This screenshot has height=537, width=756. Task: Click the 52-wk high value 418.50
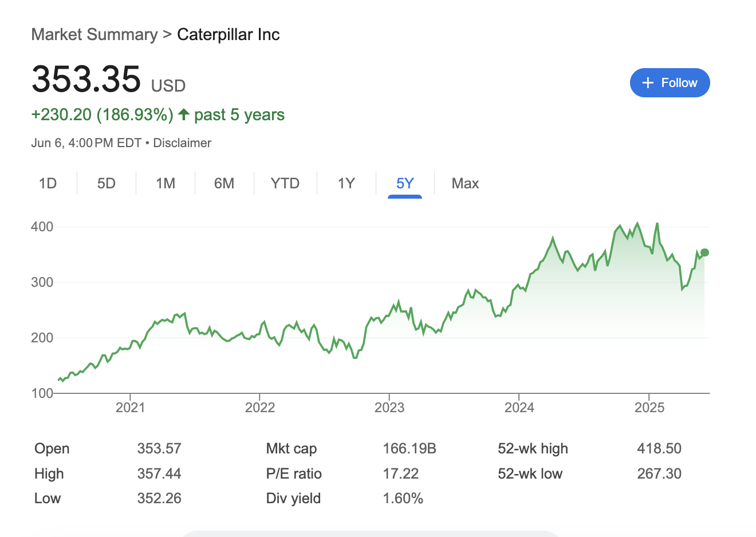[x=659, y=448]
